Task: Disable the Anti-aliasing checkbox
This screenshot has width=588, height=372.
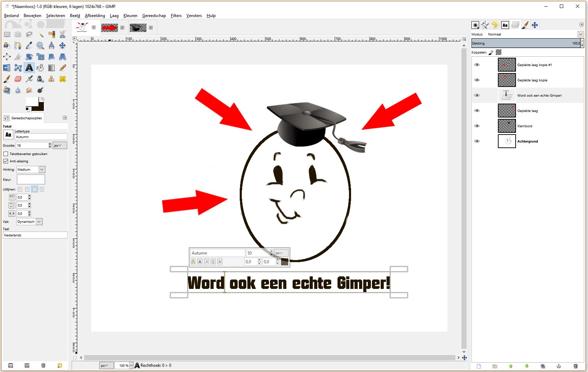Action: (6, 161)
